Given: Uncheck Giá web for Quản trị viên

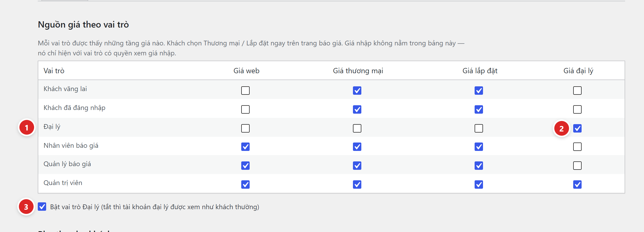Looking at the screenshot, I should tap(245, 184).
